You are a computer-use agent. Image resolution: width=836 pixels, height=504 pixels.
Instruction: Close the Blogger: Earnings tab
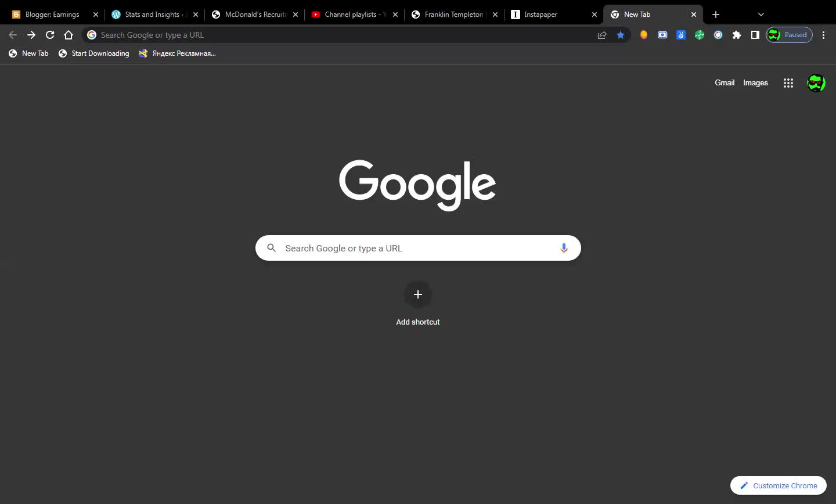[x=96, y=15]
